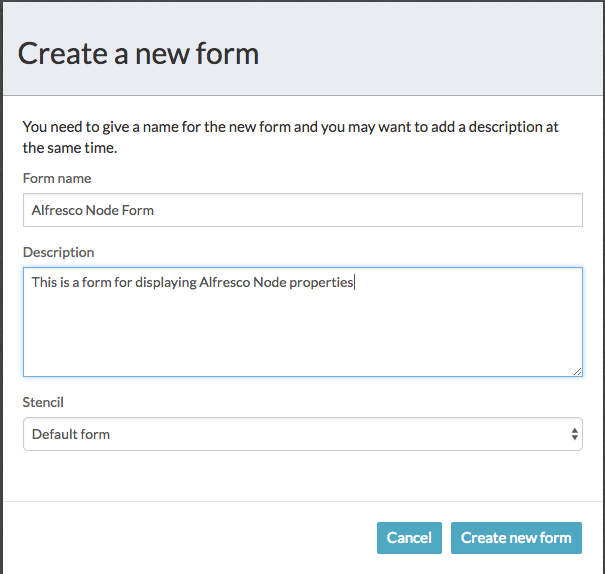Click the word 'Form' at the end of Form name value
Viewport: 605px width, 574px height.
[x=137, y=210]
